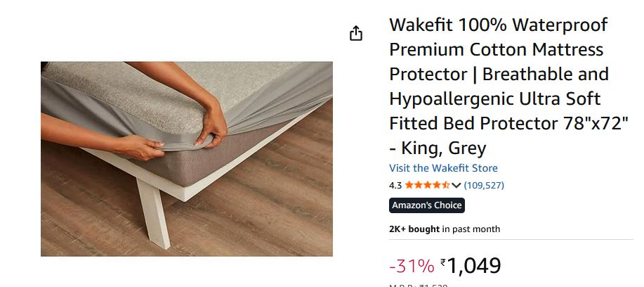The height and width of the screenshot is (287, 644).
Task: Click the white bed frame leg in the photo
Action: [153, 215]
